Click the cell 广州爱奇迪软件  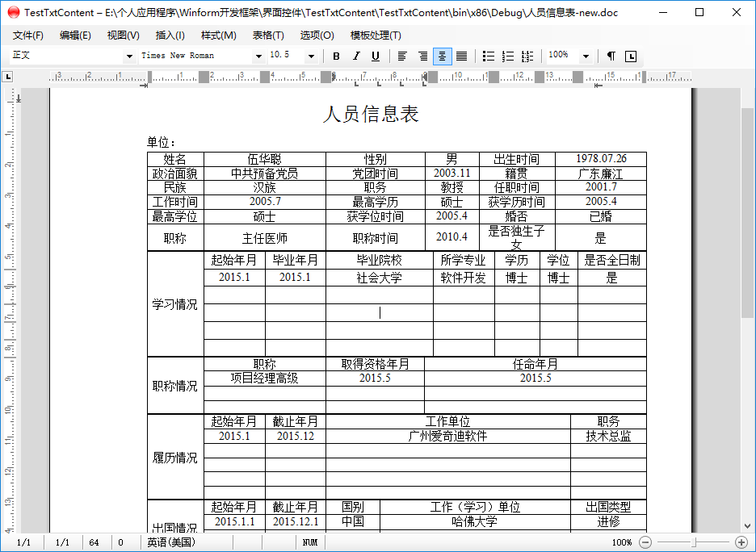[448, 436]
